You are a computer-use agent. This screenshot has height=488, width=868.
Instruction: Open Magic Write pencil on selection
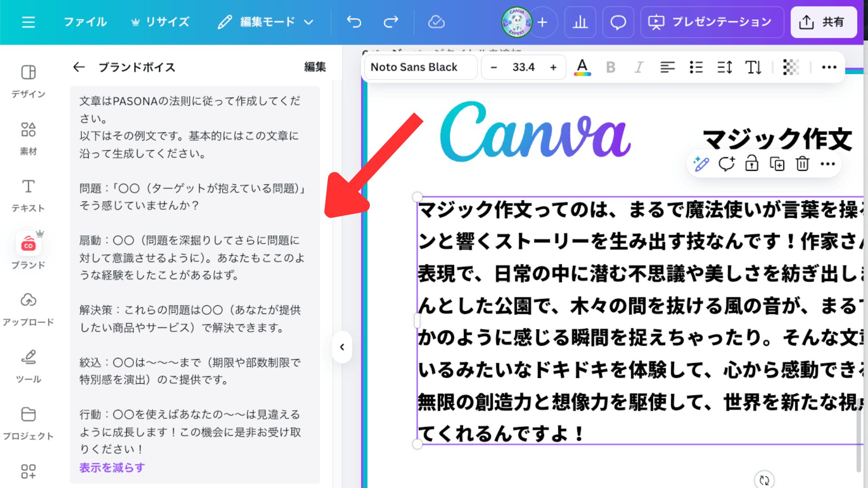tap(701, 164)
